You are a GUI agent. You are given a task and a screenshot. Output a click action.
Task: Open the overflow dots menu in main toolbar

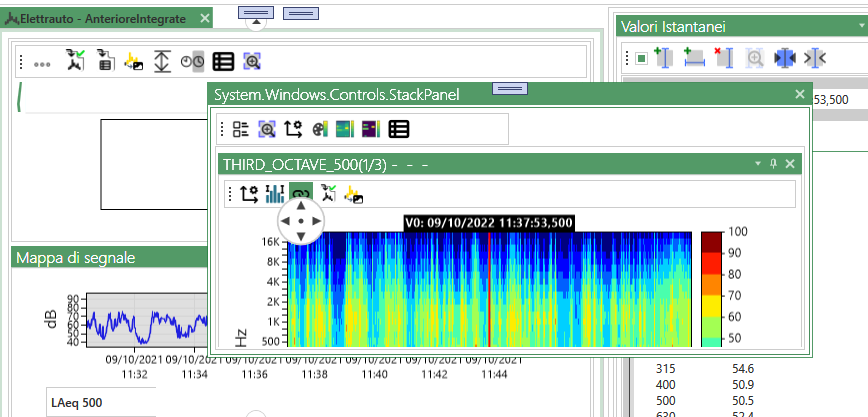pyautogui.click(x=42, y=63)
